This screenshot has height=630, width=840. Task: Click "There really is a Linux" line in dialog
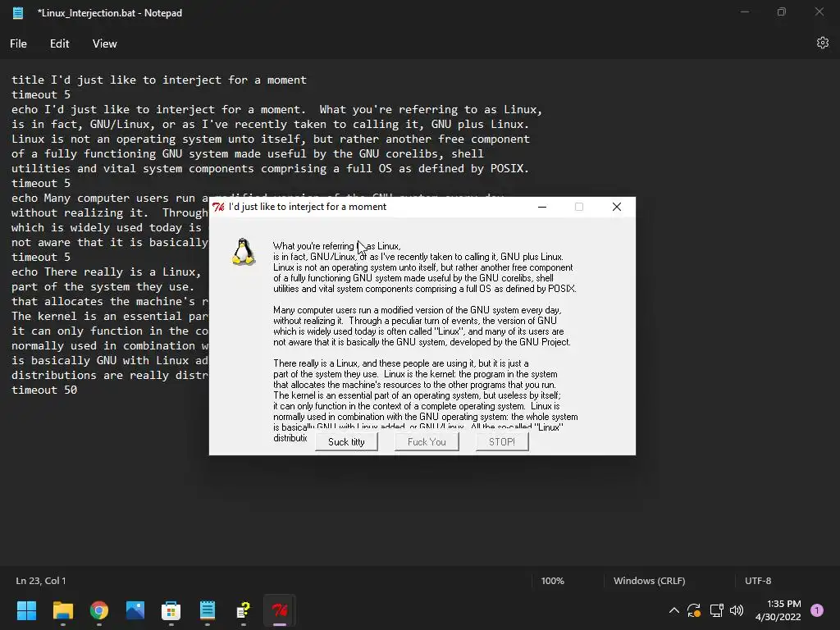[x=400, y=363]
